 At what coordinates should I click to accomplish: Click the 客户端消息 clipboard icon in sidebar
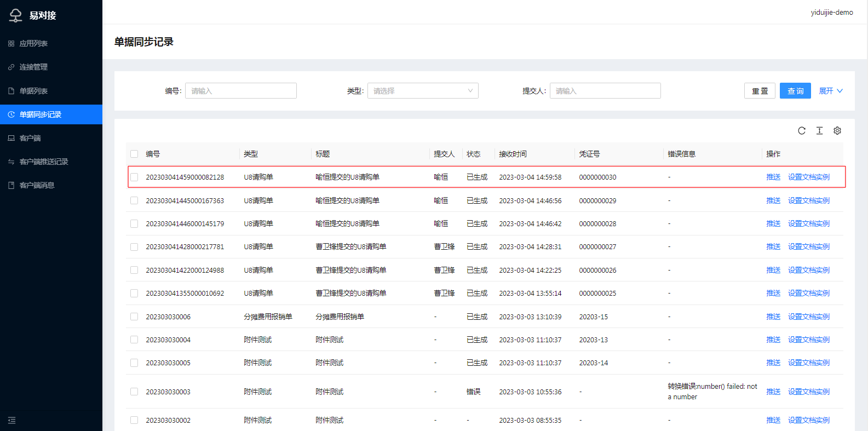(11, 185)
